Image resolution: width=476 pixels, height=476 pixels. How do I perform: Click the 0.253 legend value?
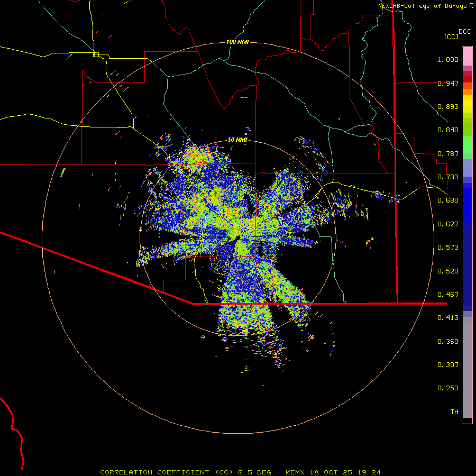pos(448,388)
